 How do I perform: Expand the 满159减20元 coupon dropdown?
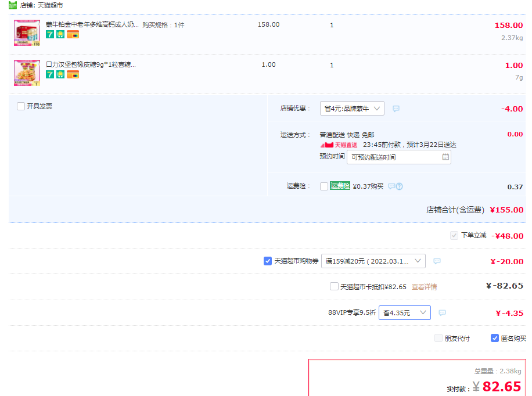(373, 261)
